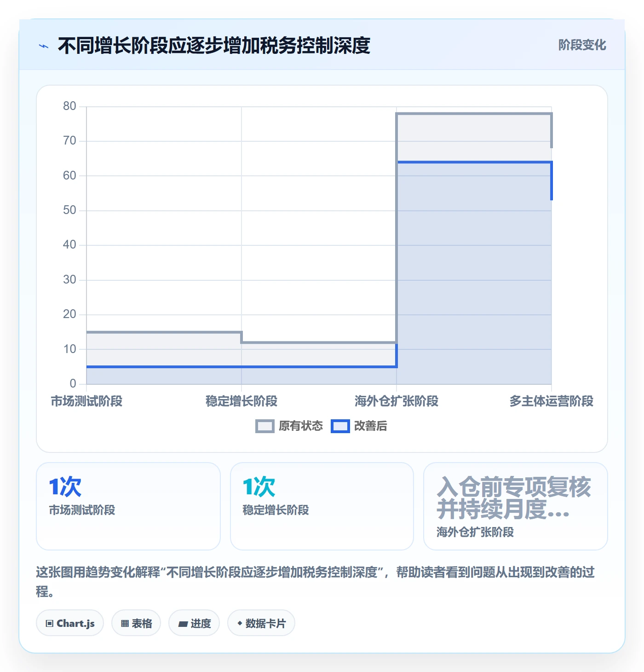This screenshot has width=644, height=672.
Task: Click the 20 y-axis tick label
Action: [x=70, y=314]
